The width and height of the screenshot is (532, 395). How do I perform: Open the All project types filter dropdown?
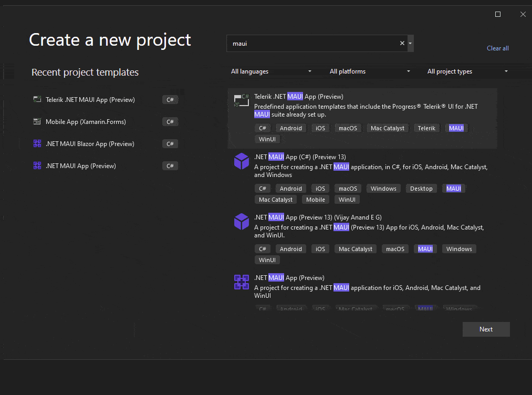(x=467, y=71)
